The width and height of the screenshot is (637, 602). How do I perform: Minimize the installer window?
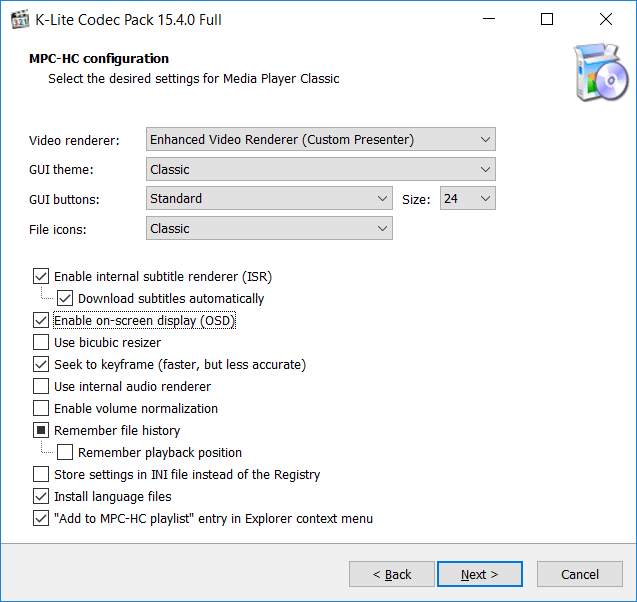point(489,19)
